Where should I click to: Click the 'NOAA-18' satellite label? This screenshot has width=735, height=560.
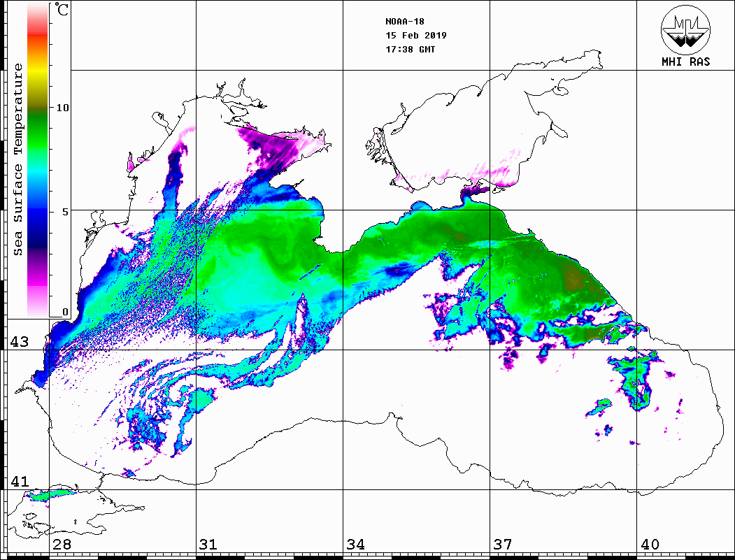(x=404, y=22)
